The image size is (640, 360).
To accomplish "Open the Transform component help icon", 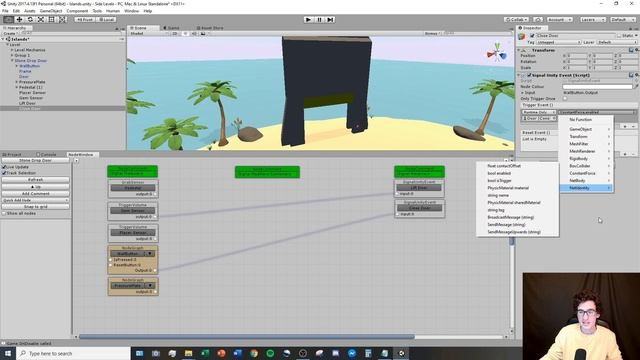I will [631, 50].
